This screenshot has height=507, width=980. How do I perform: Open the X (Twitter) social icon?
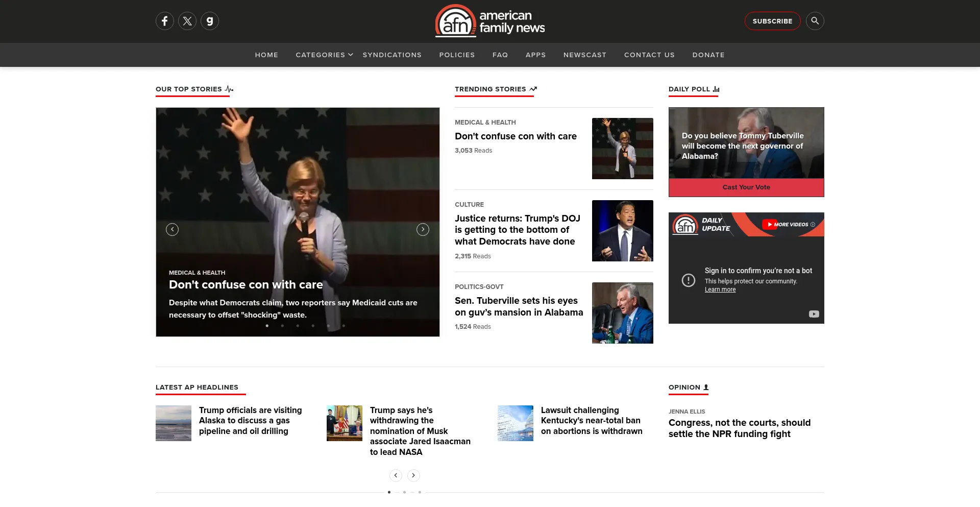[x=187, y=21]
